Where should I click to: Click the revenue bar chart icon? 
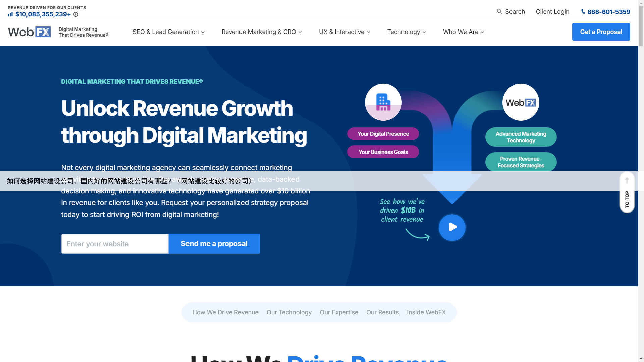tap(10, 14)
